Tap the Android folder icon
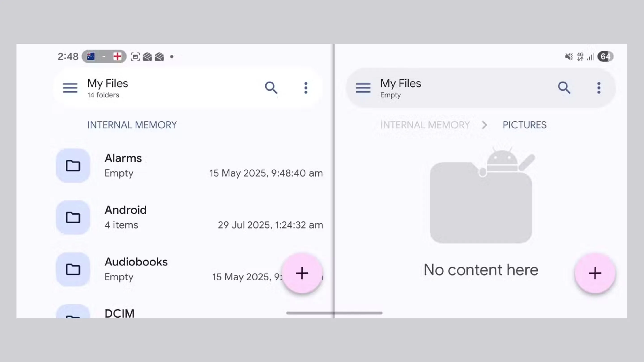This screenshot has height=362, width=644. click(73, 217)
